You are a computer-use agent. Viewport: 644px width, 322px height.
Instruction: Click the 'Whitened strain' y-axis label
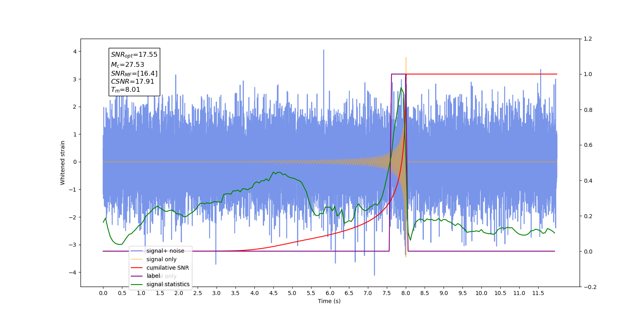click(x=63, y=163)
